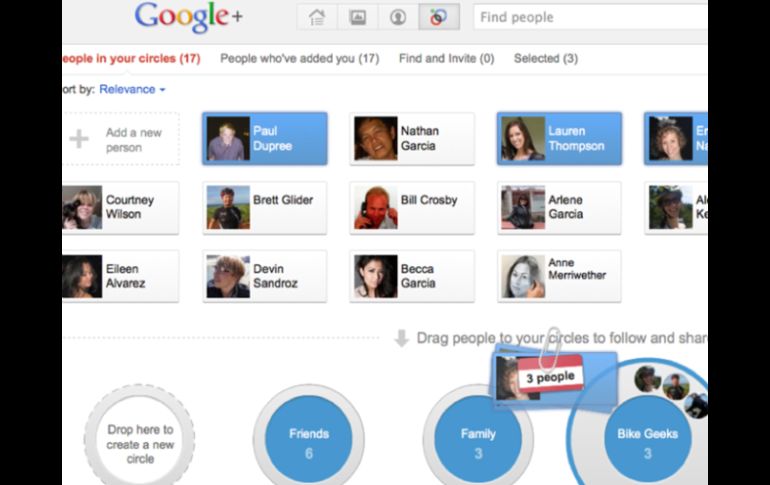
Task: Open the Photos icon in navigation bar
Action: [x=357, y=17]
